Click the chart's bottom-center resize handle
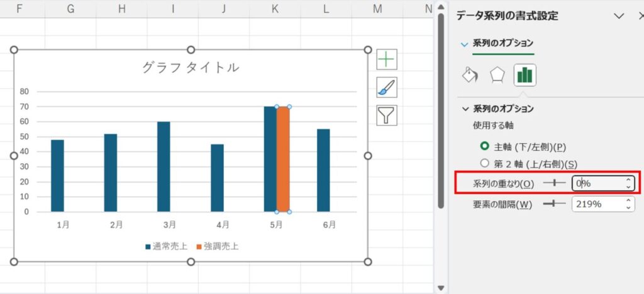The image size is (644, 294). (191, 261)
